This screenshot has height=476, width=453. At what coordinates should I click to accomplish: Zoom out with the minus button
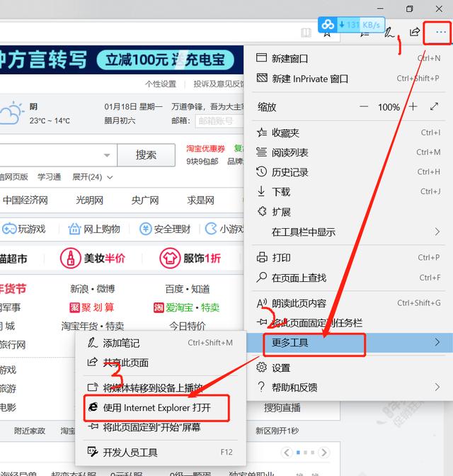point(364,106)
